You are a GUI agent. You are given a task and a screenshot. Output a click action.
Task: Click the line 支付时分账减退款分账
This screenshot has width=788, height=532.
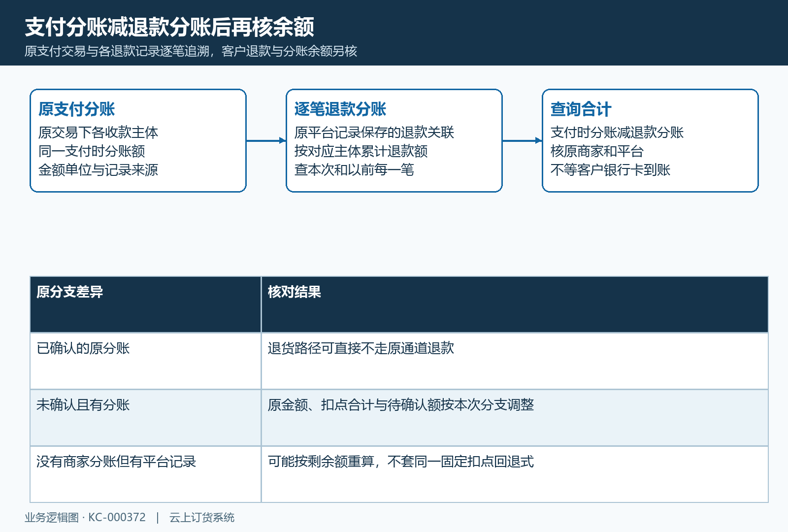(617, 132)
